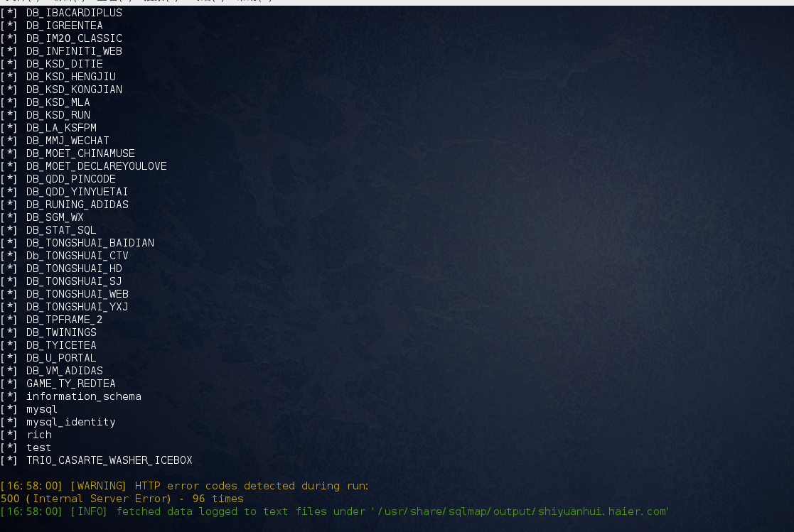This screenshot has width=794, height=532.
Task: Click the [WARNING] tag in the HTTP error line
Action: pyautogui.click(x=98, y=486)
